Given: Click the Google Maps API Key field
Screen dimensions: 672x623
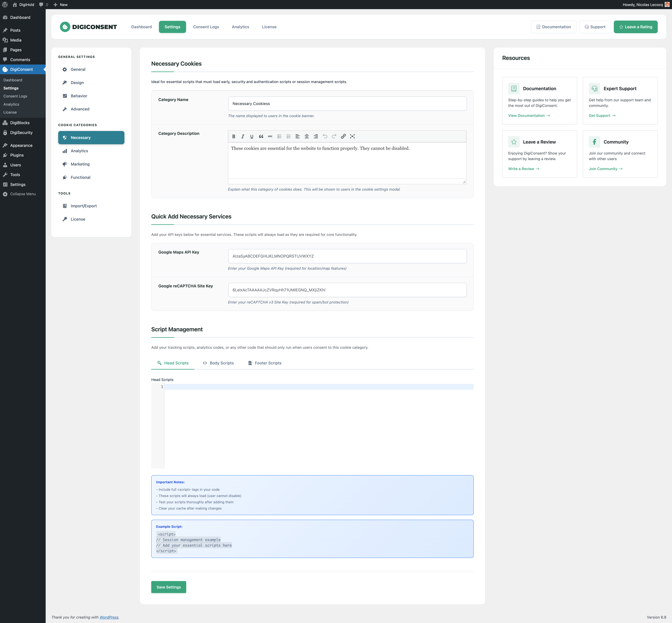Looking at the screenshot, I should tap(347, 256).
